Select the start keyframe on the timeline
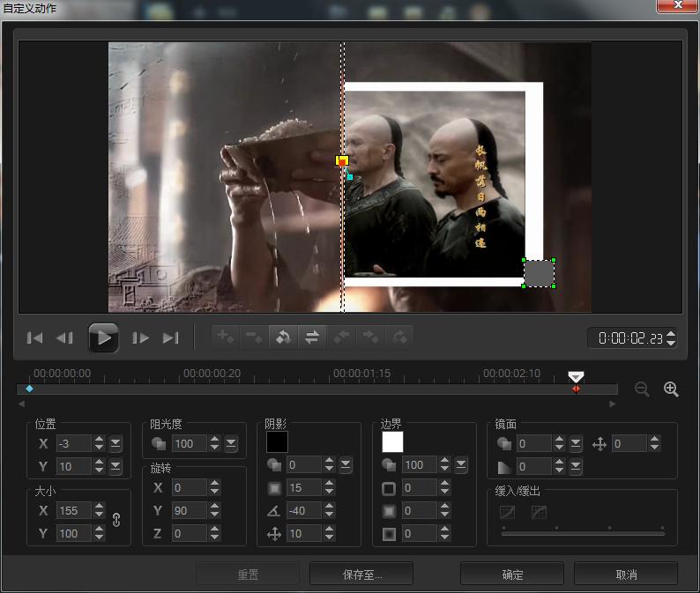The height and width of the screenshot is (593, 700). 29,389
